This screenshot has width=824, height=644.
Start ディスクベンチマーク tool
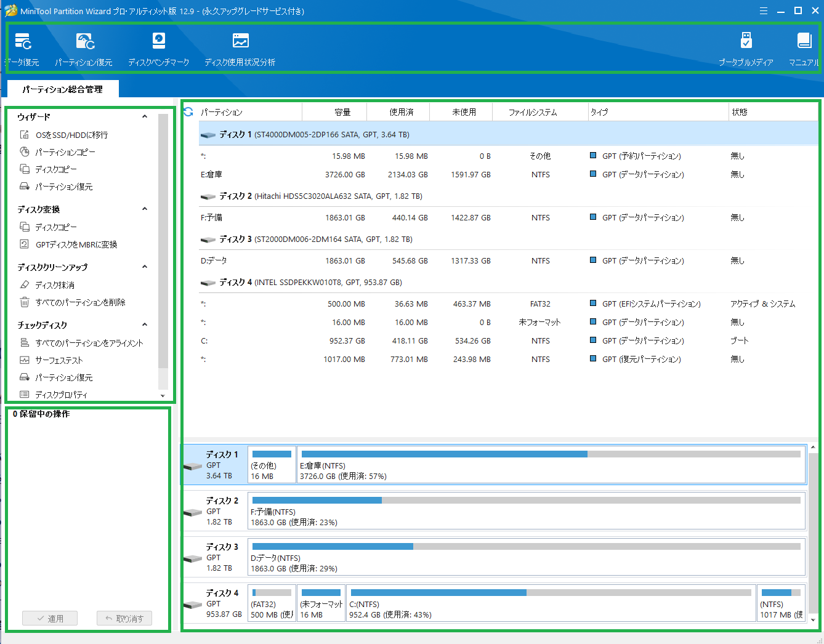coord(159,48)
